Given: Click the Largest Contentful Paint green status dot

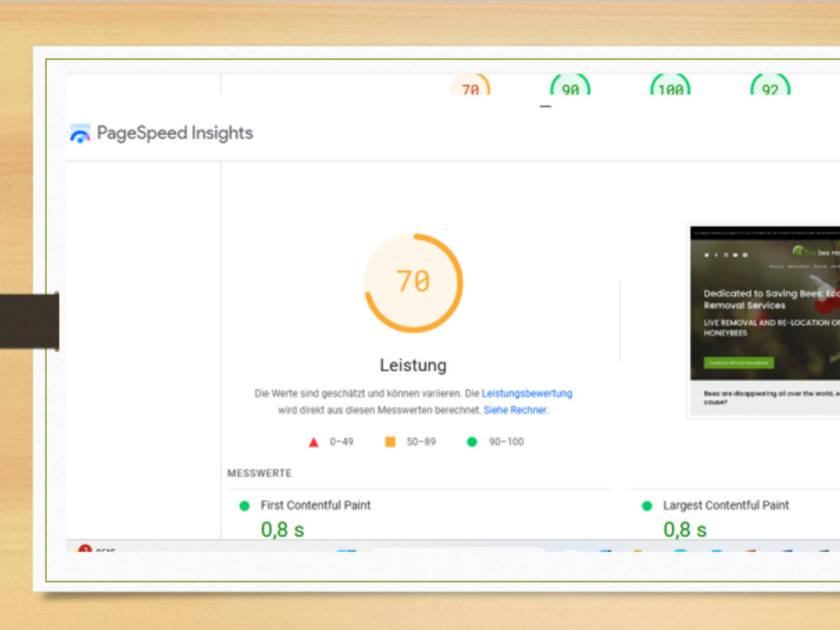Looking at the screenshot, I should [x=647, y=506].
